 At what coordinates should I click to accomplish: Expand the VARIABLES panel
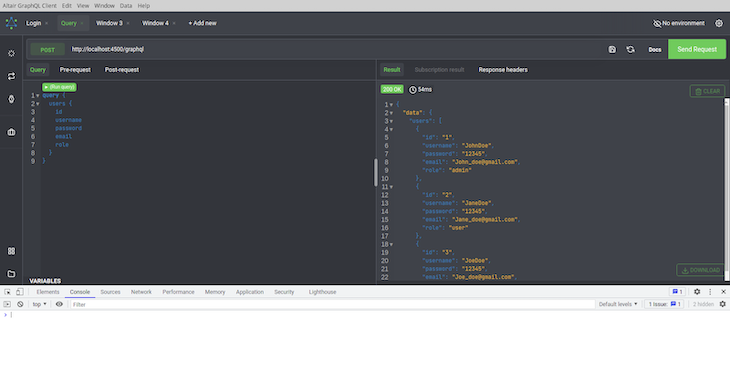click(45, 281)
